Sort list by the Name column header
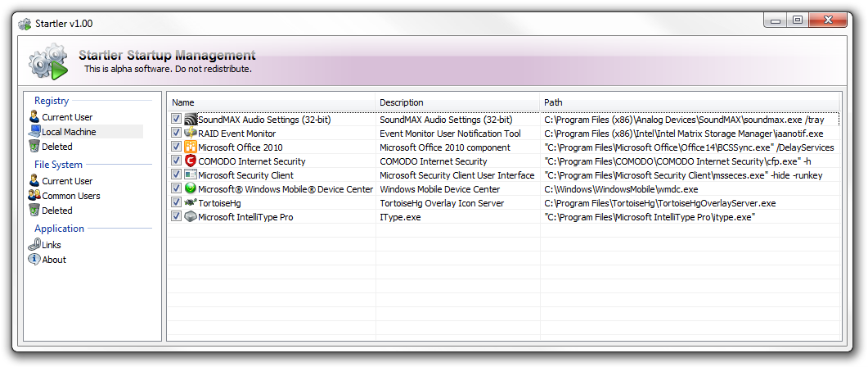 coord(270,102)
